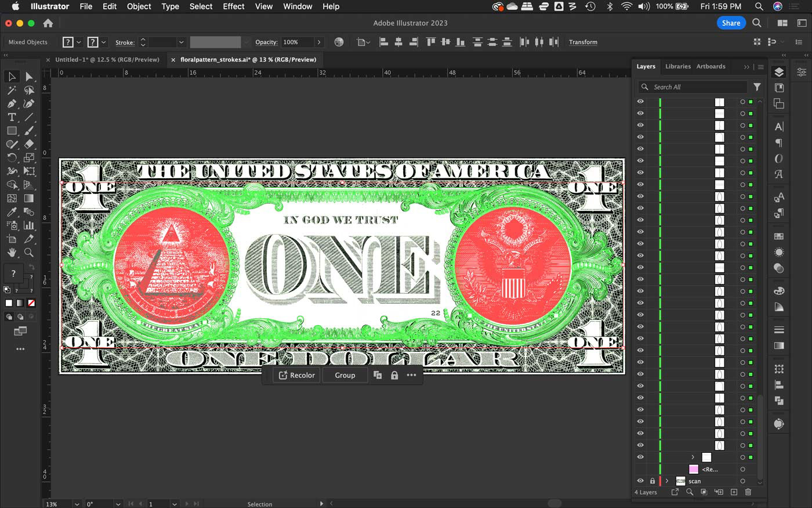The height and width of the screenshot is (508, 812).
Task: Switch to the Libraries panel tab
Action: (677, 66)
